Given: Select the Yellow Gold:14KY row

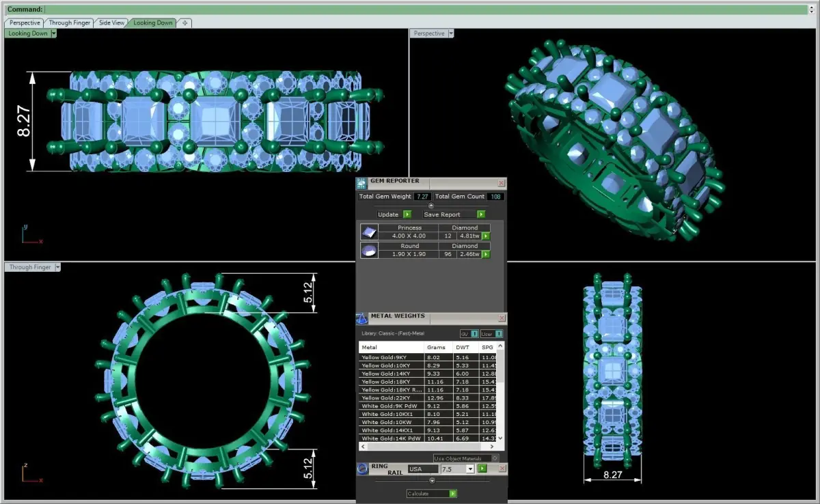Looking at the screenshot, I should pos(428,374).
